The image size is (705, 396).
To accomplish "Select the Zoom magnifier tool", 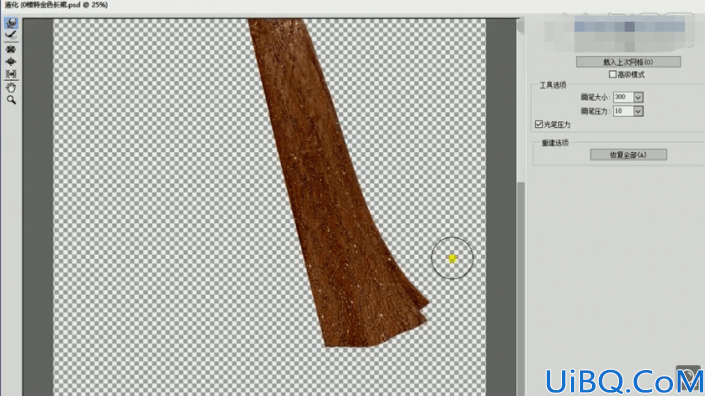I will [x=11, y=100].
